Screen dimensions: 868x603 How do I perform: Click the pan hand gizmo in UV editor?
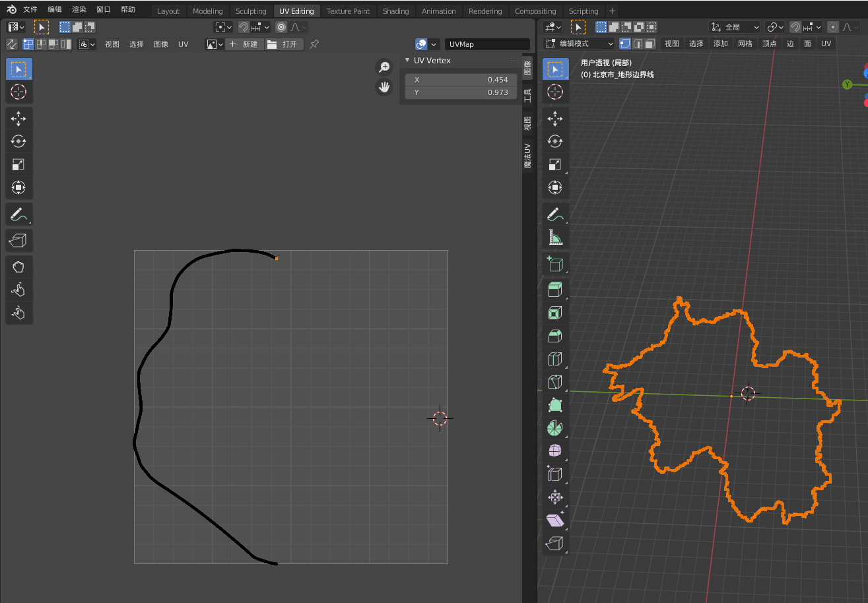tap(384, 86)
